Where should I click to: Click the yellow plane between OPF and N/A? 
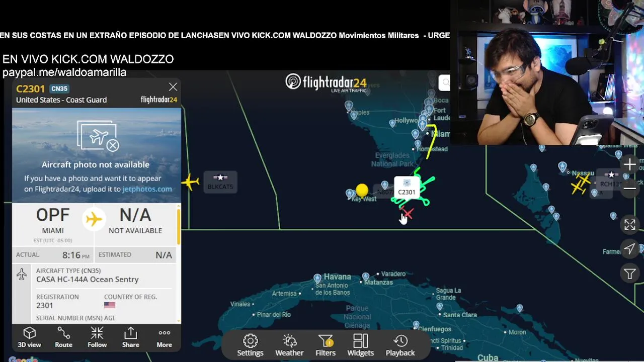coord(94,219)
